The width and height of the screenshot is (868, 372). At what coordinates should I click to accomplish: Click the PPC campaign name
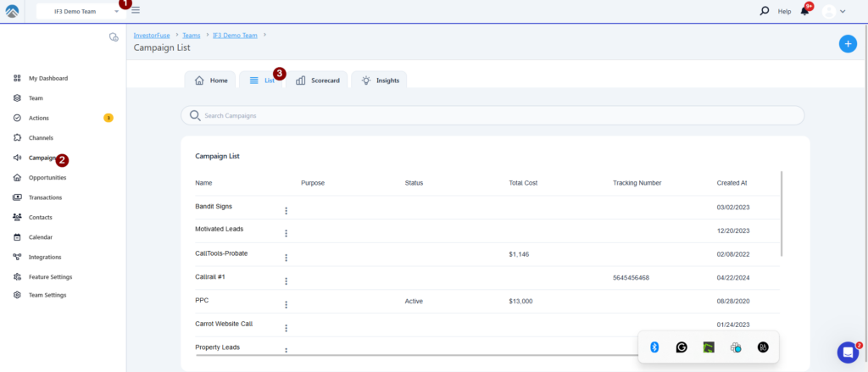point(202,300)
